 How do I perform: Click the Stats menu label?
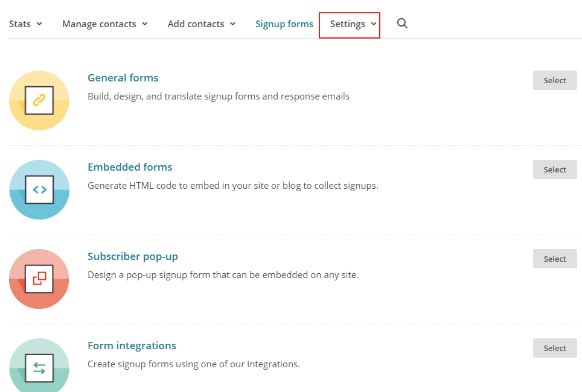pos(20,24)
